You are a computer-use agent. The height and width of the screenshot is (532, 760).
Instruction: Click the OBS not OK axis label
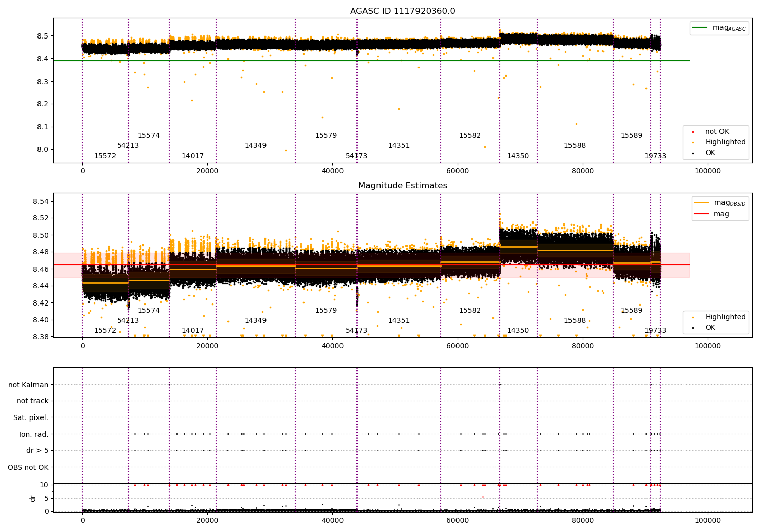[28, 467]
